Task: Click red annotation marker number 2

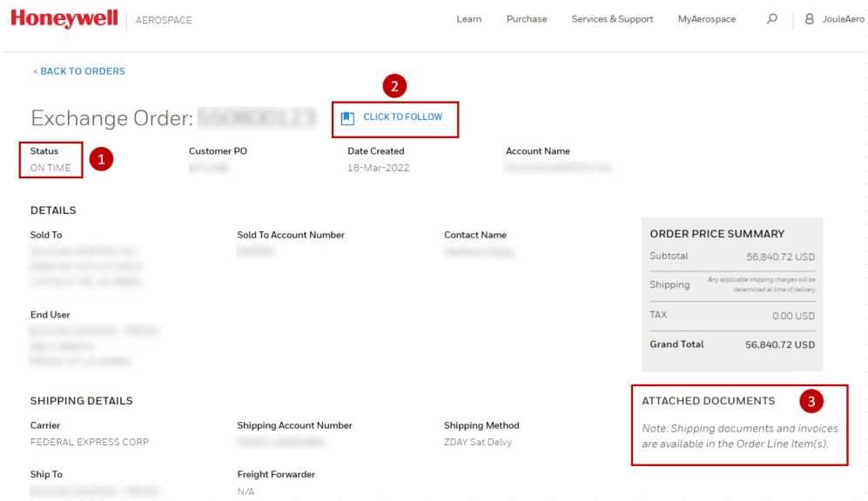Action: [394, 86]
